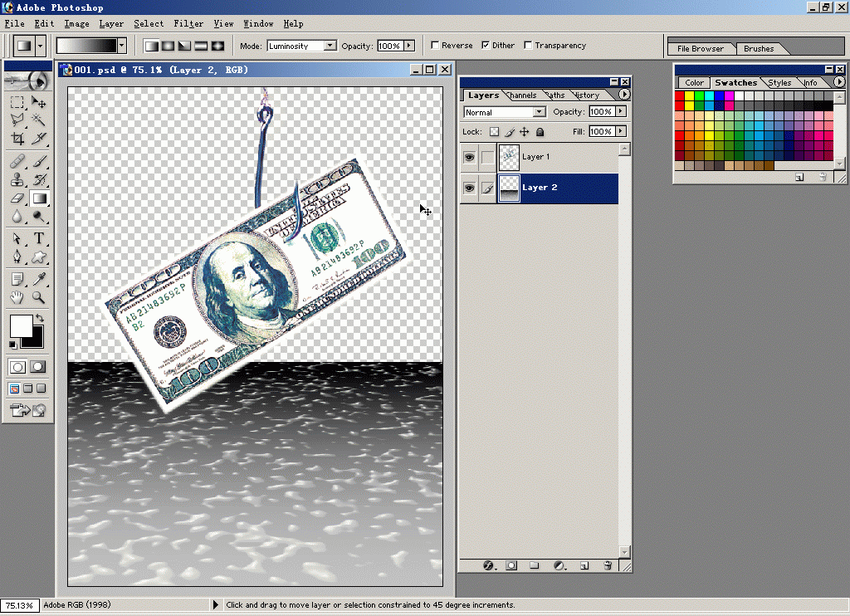850x616 pixels.
Task: Swap foreground and background colors
Action: tap(40, 318)
